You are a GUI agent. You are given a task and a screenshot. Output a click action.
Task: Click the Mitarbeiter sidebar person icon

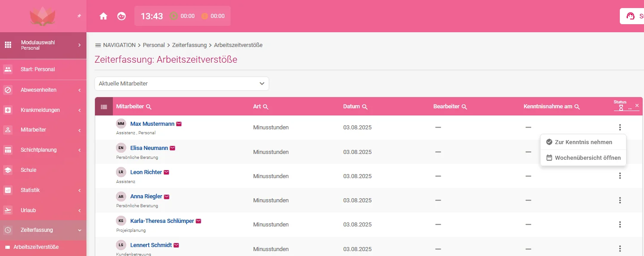8,130
